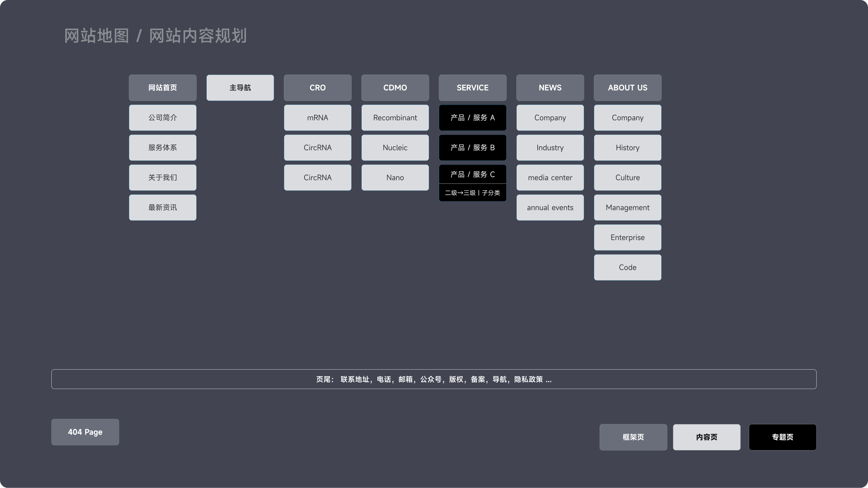Click the 网站首页 header box

pyautogui.click(x=163, y=88)
